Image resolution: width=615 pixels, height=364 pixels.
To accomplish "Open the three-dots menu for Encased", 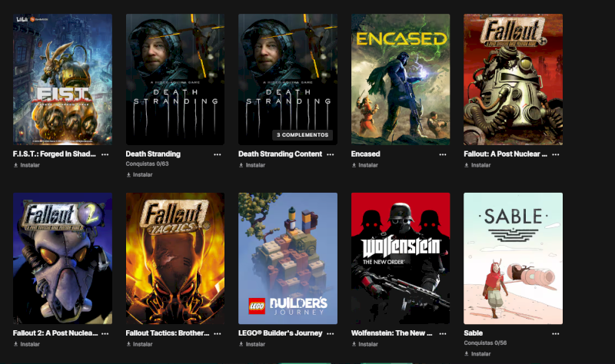I will click(443, 154).
